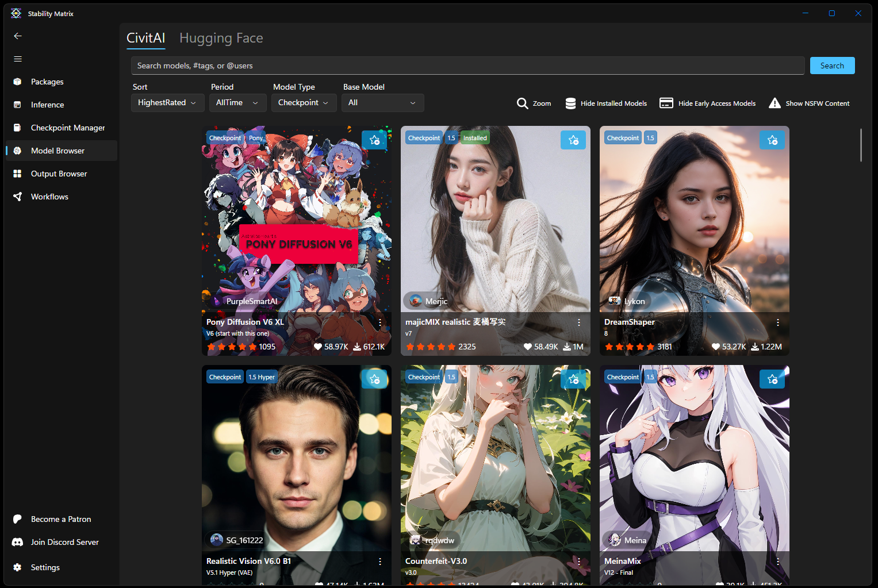Open majicMIX realistic options menu
The width and height of the screenshot is (878, 588).
point(579,322)
